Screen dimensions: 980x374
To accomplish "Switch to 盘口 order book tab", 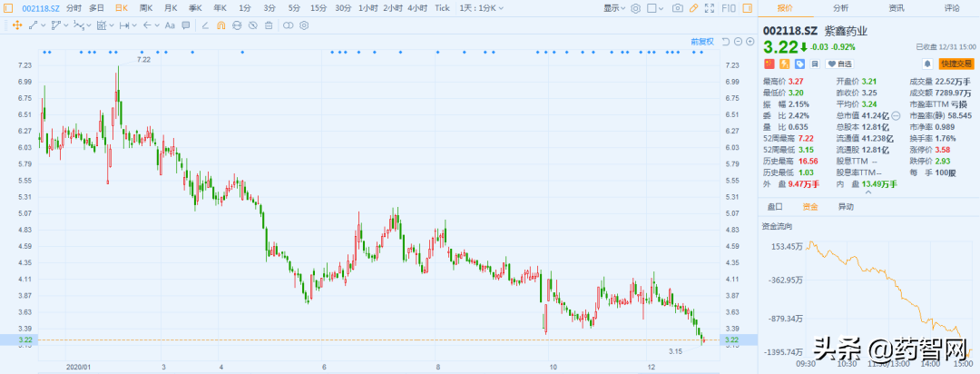I will point(775,206).
